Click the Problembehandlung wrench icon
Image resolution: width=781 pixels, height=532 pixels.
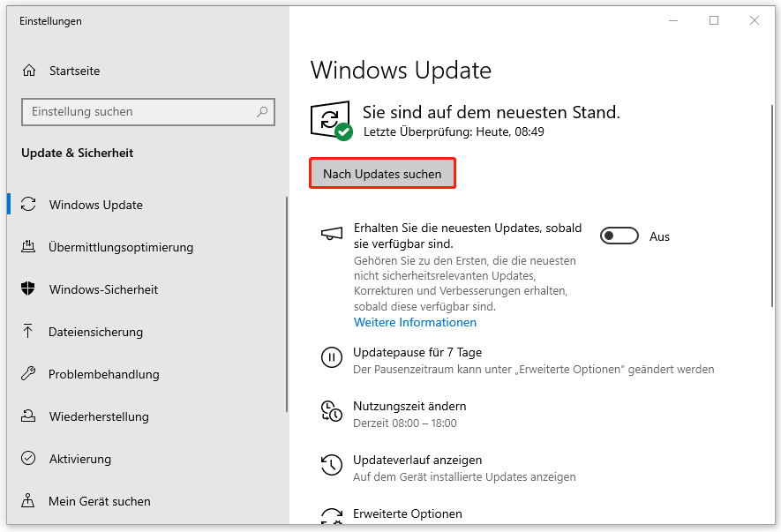tap(28, 373)
